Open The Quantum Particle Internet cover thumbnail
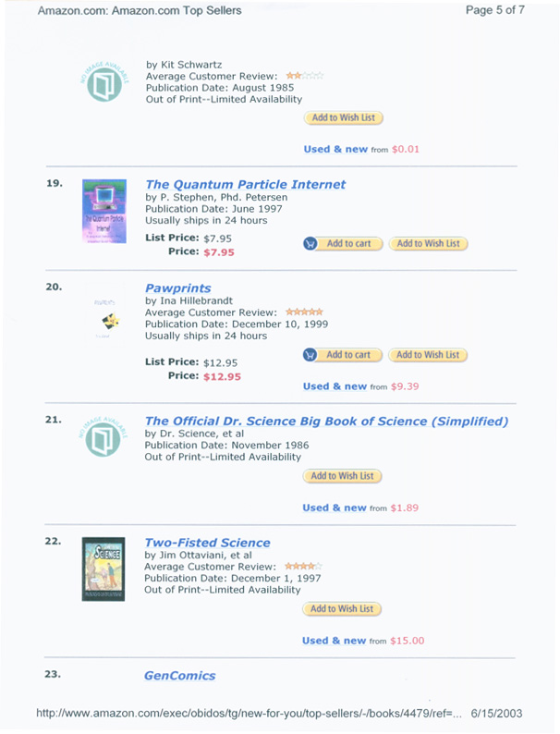Viewport: 560px width, 734px height. tap(104, 211)
